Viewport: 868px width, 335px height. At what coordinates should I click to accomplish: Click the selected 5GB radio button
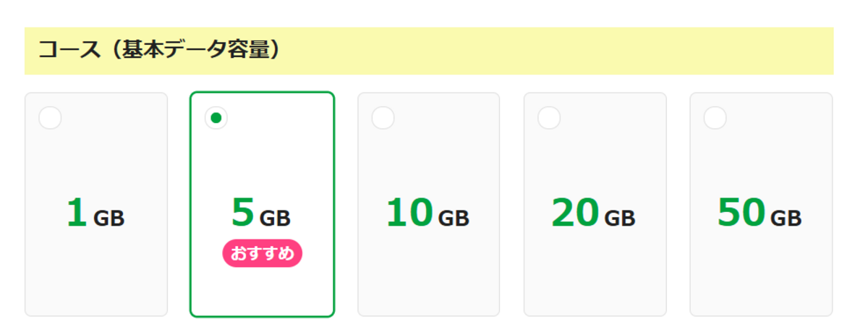click(x=216, y=117)
